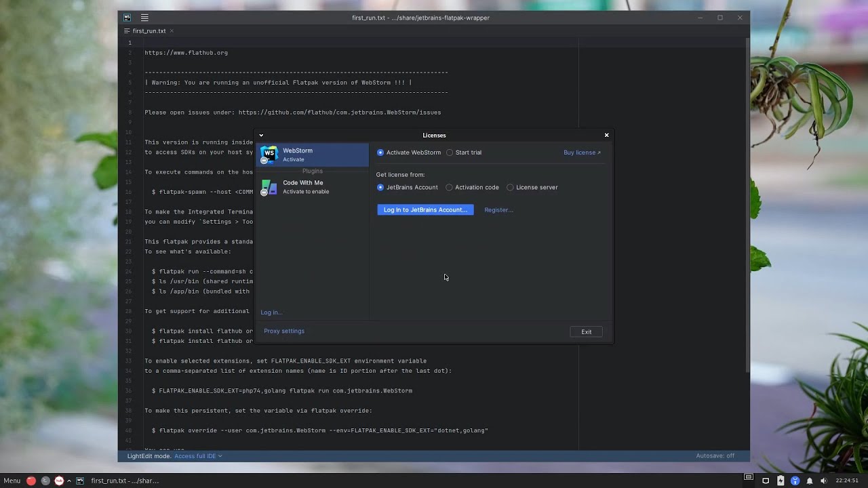Click the WebStorm logo in title bar

click(127, 18)
